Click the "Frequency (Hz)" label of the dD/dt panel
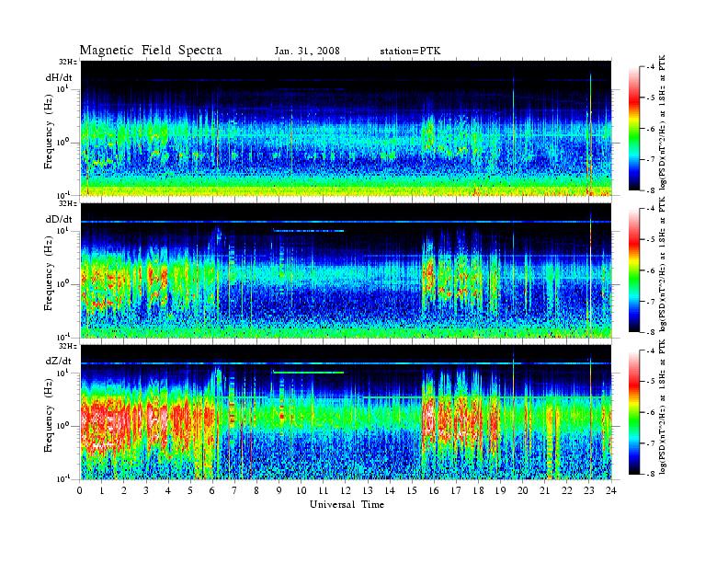Screen dimensions: 728x563 click(x=49, y=274)
